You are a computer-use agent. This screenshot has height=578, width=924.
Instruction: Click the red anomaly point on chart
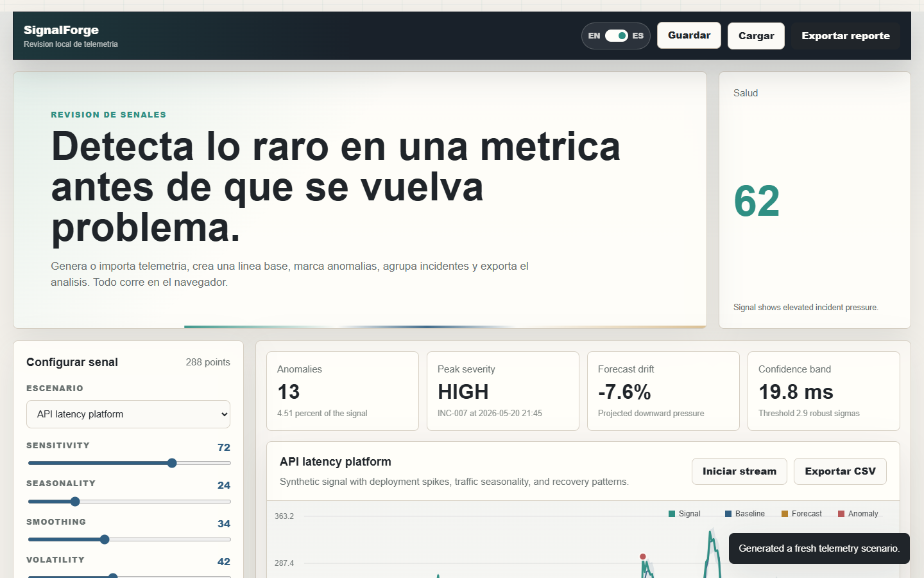643,557
